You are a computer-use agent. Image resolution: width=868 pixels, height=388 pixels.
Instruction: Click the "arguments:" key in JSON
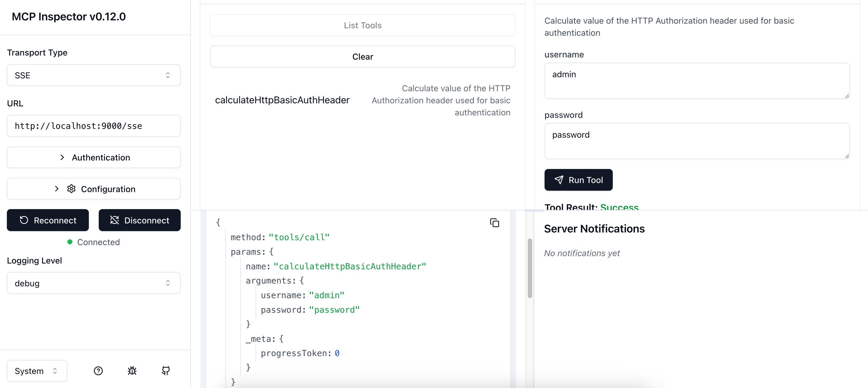271,281
